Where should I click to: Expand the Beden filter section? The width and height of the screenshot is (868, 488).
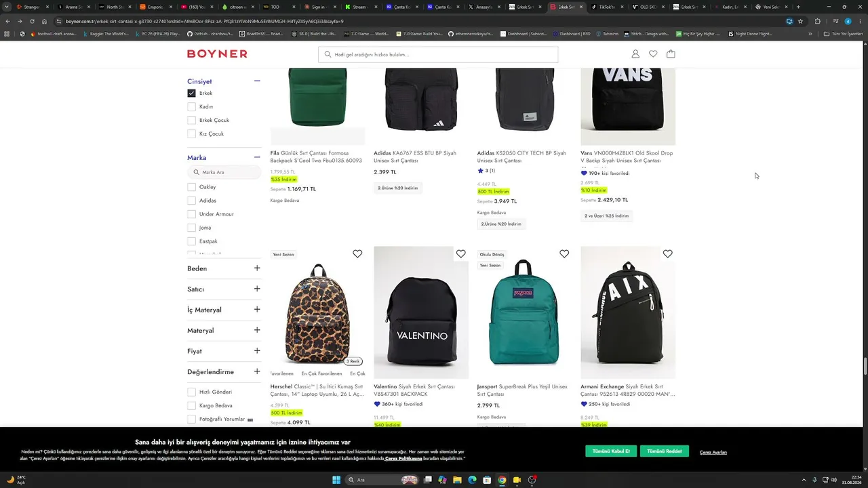(257, 268)
